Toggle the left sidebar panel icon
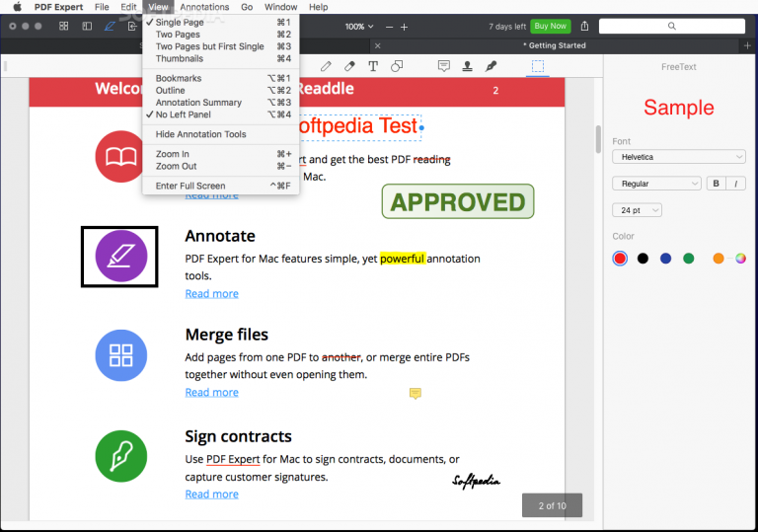Viewport: 758px width, 532px height. click(87, 26)
